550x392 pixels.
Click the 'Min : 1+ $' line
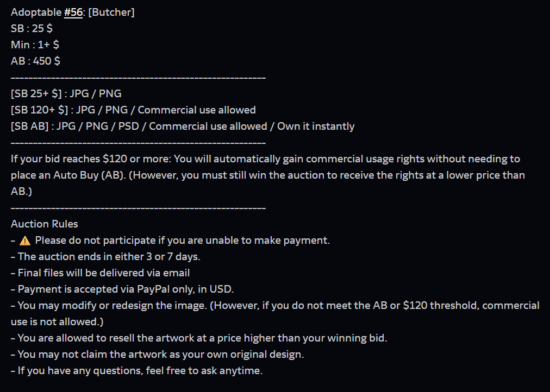tap(35, 45)
